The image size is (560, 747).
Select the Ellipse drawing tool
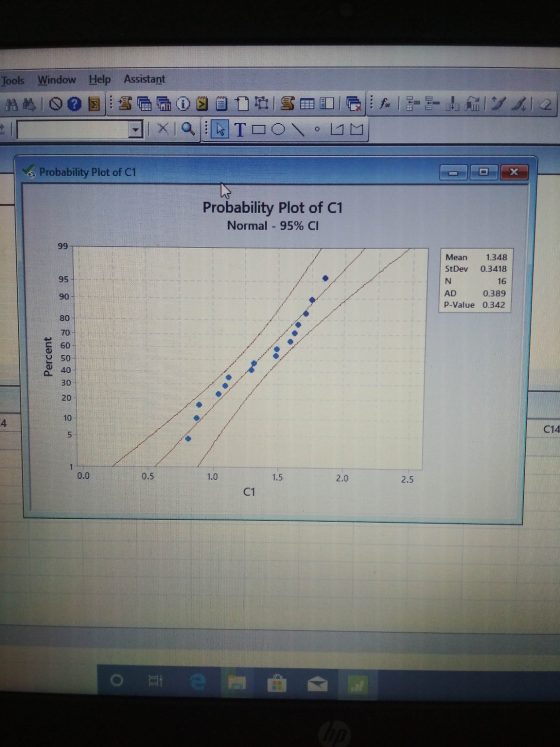coord(278,130)
